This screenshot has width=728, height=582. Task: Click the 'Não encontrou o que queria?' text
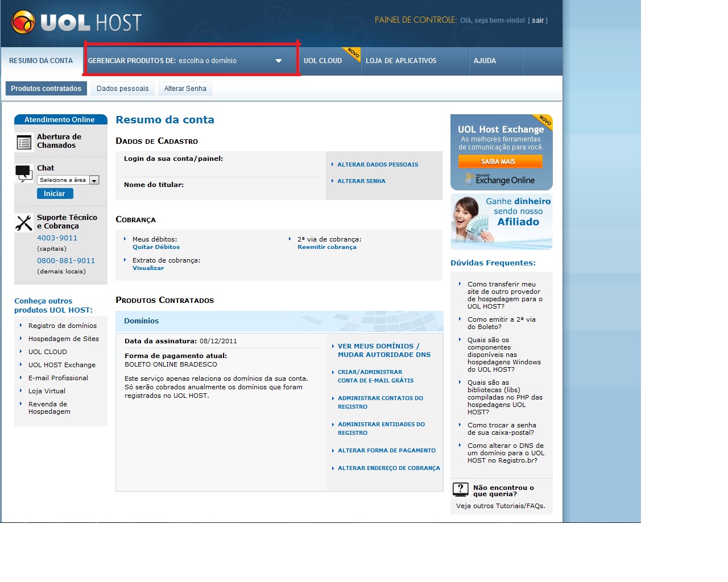(x=503, y=491)
